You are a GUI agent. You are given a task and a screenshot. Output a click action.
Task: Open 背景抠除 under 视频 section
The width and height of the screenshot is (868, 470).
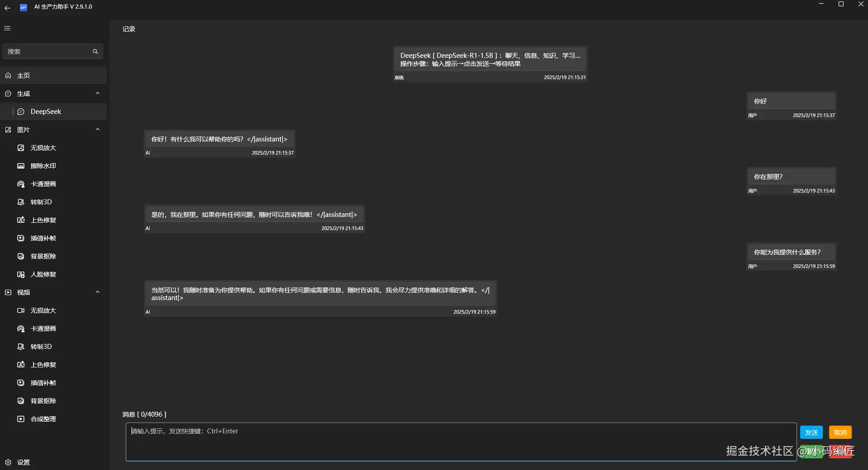click(53, 401)
